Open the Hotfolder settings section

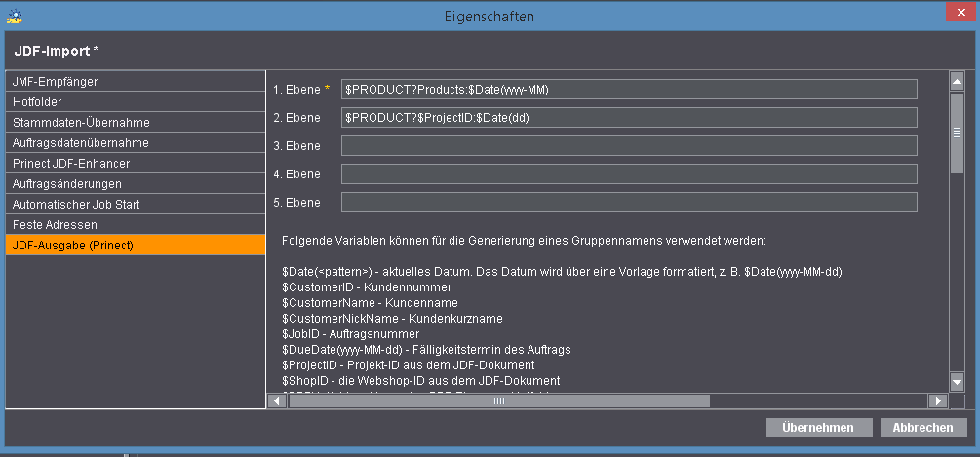(135, 101)
